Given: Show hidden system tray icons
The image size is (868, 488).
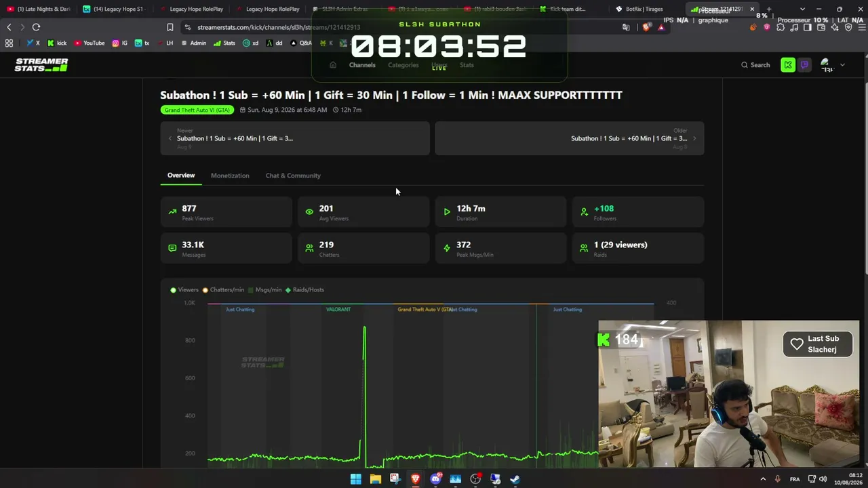Looking at the screenshot, I should tap(763, 479).
